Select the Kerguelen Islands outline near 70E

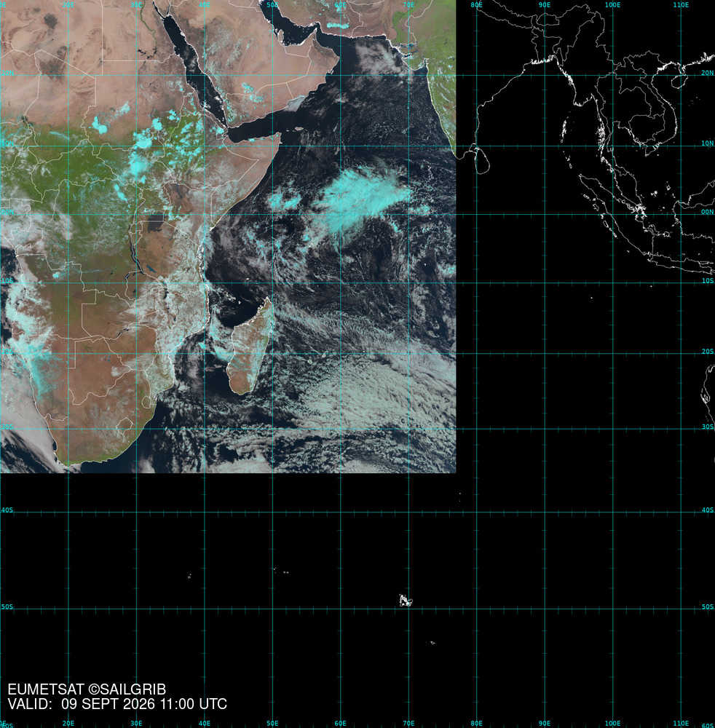pyautogui.click(x=406, y=601)
